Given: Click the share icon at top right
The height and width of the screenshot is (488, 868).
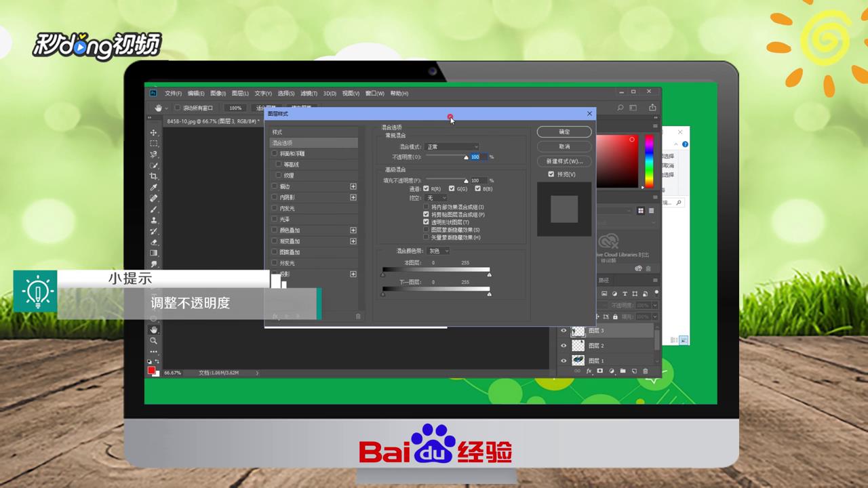Looking at the screenshot, I should coord(652,108).
